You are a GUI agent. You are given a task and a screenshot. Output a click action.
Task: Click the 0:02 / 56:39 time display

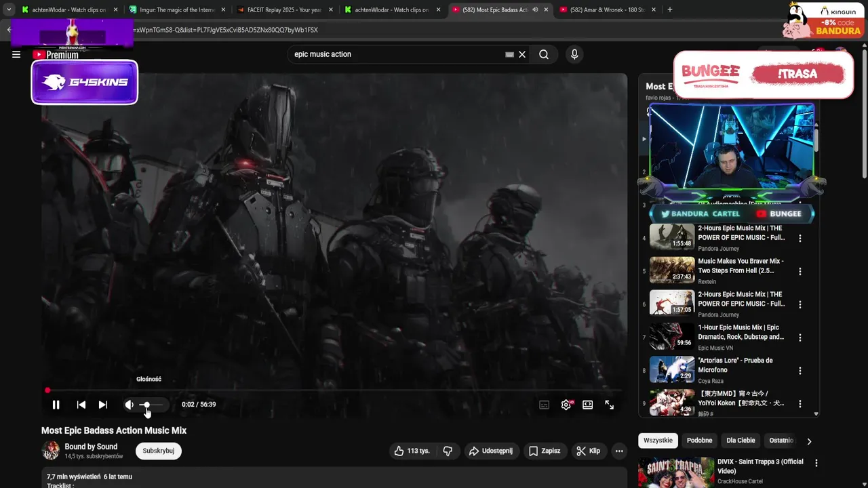click(x=199, y=405)
